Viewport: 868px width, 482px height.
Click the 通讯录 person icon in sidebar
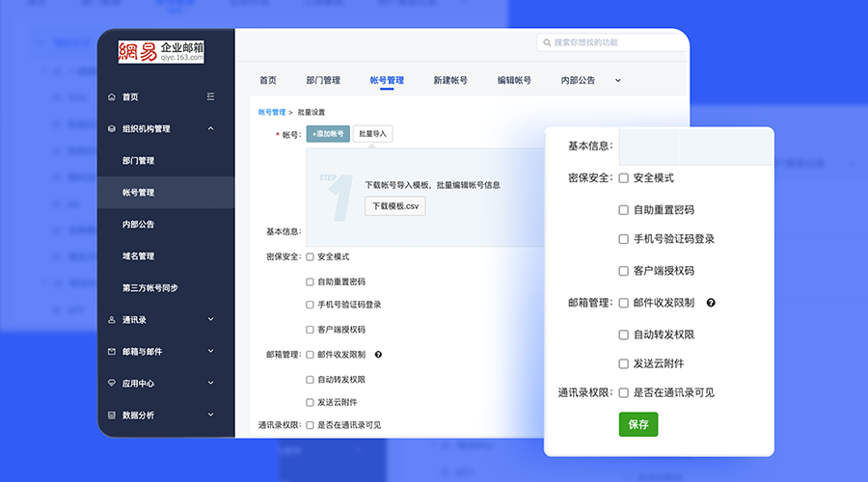tap(112, 320)
